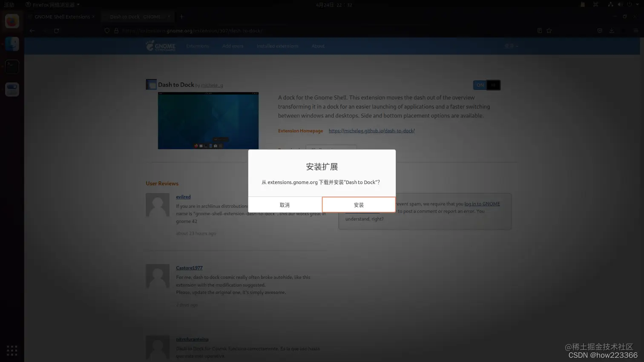Open the clock and calendar panel
Screen dimensions: 644x362
[334, 5]
